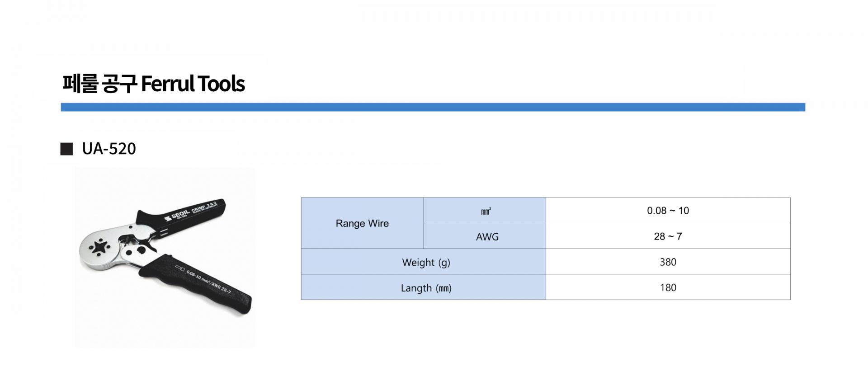Select the AWG header cell
The height and width of the screenshot is (367, 868).
coord(485,236)
